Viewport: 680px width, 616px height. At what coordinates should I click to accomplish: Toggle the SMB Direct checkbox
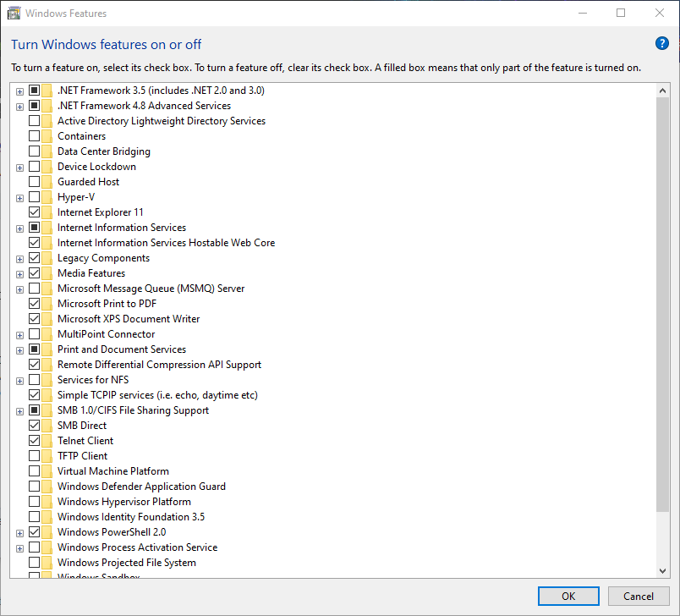35,425
